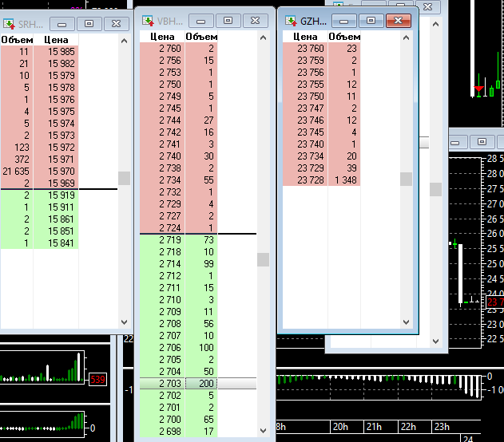Click the VBH order book window icon
Viewport: 504px width, 442px height.
click(x=149, y=21)
